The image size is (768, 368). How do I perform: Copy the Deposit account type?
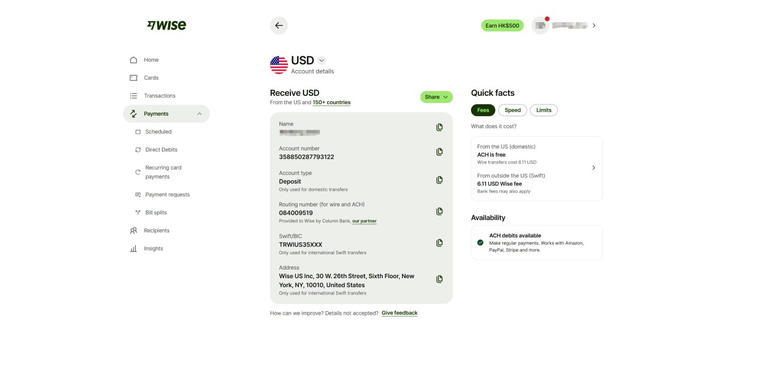(x=439, y=180)
